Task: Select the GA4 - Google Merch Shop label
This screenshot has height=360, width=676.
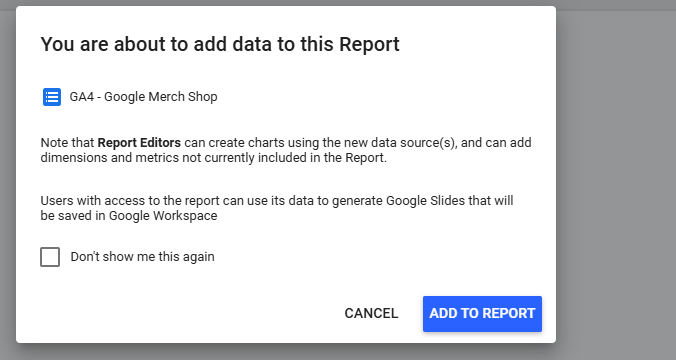Action: [x=143, y=97]
